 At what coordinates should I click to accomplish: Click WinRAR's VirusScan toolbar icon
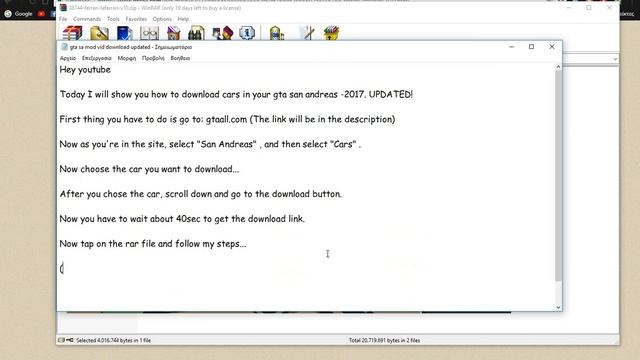pyautogui.click(x=276, y=33)
